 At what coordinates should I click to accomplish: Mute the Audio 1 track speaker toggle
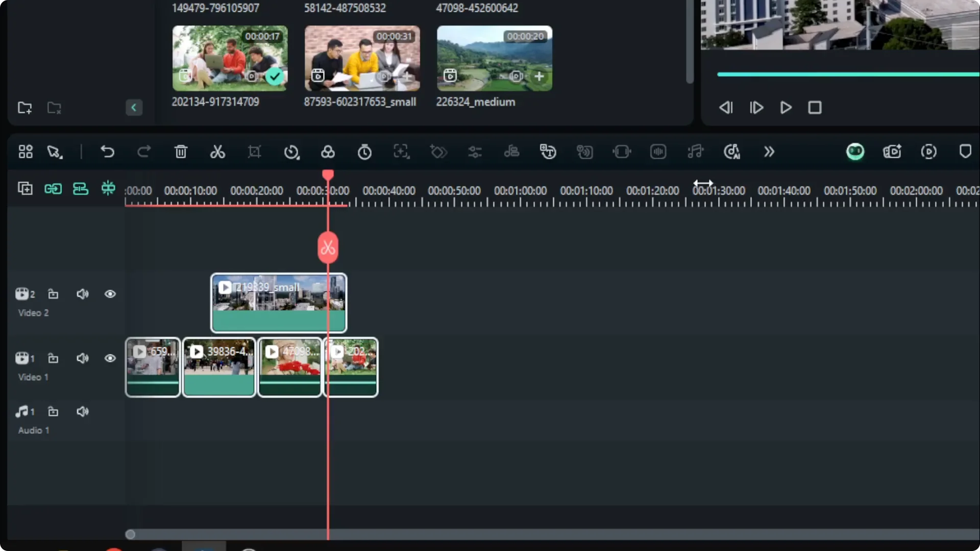83,411
